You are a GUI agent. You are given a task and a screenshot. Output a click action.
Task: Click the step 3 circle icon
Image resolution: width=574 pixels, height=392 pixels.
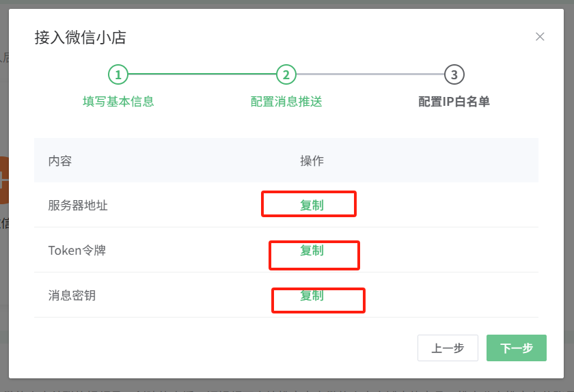(454, 74)
